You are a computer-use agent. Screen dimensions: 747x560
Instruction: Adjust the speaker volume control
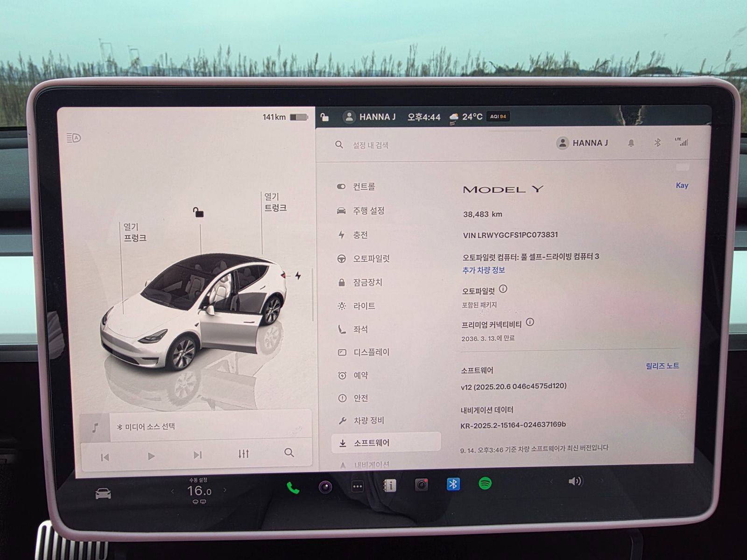coord(575,481)
